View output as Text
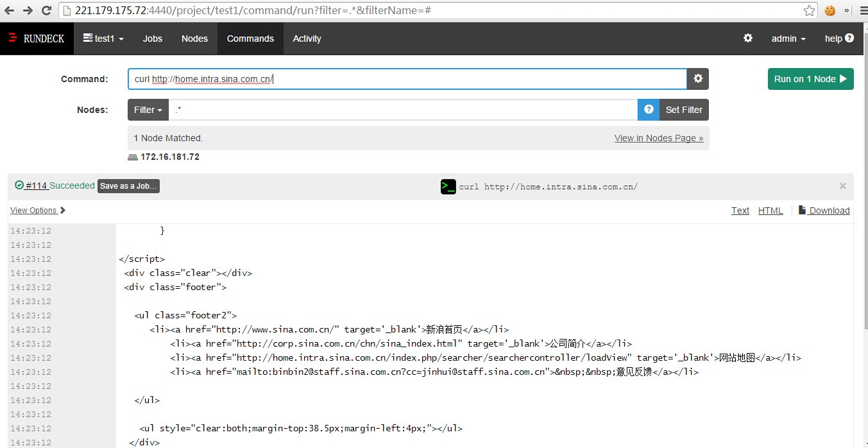 click(740, 211)
